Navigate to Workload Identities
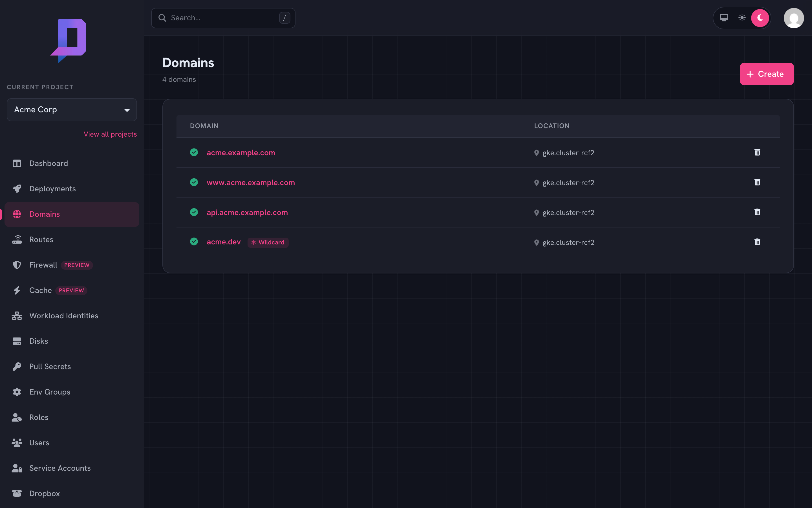Viewport: 812px width, 508px height. pyautogui.click(x=72, y=316)
